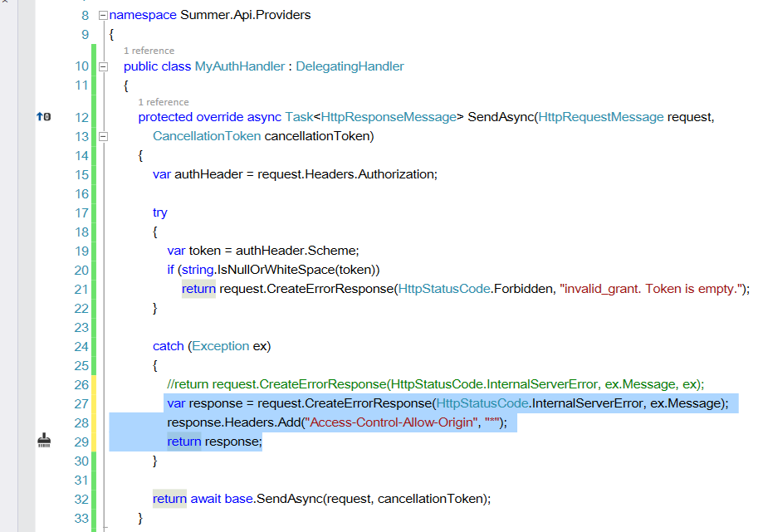Click line number 27 in the gutter
Viewport: 763px width, 532px height.
click(81, 403)
